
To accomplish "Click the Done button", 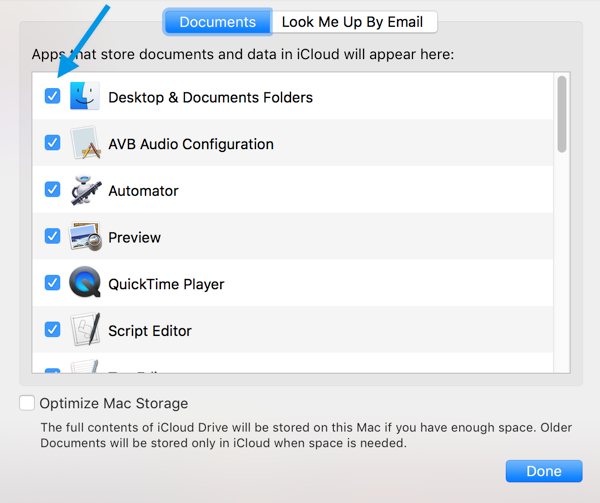I will [x=544, y=471].
